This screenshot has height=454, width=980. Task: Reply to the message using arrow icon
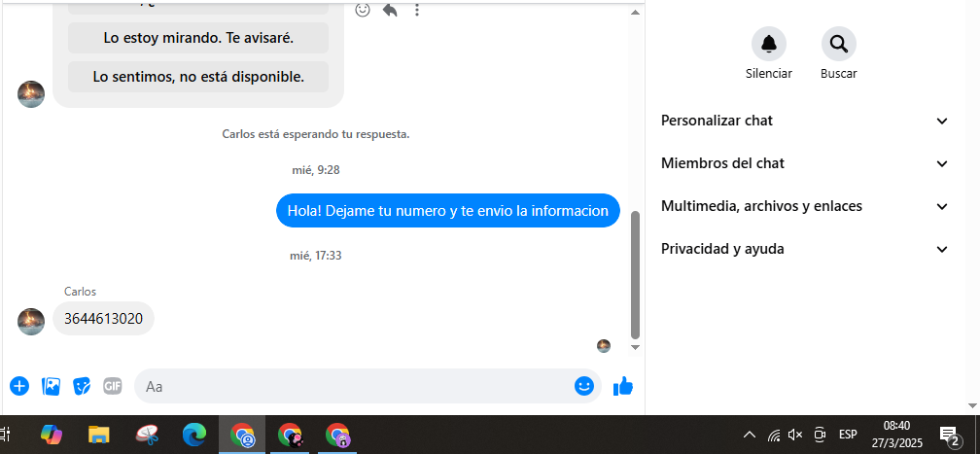point(390,10)
